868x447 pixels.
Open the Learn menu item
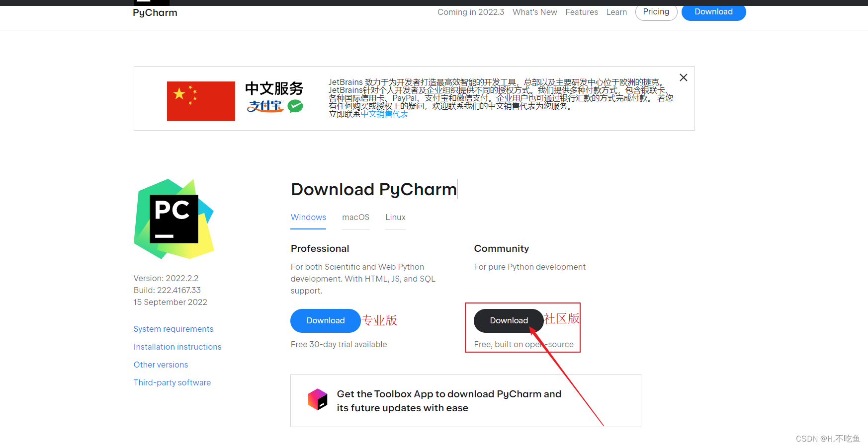(616, 12)
